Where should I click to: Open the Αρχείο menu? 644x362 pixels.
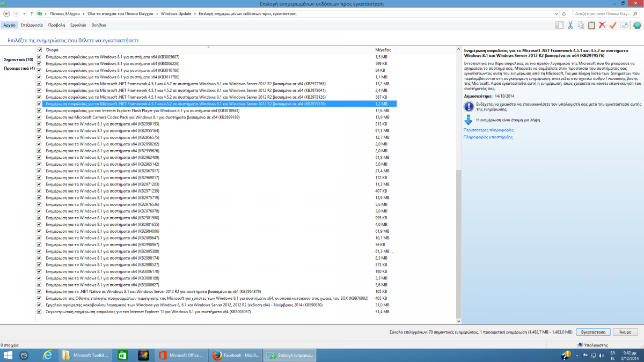[x=9, y=25]
